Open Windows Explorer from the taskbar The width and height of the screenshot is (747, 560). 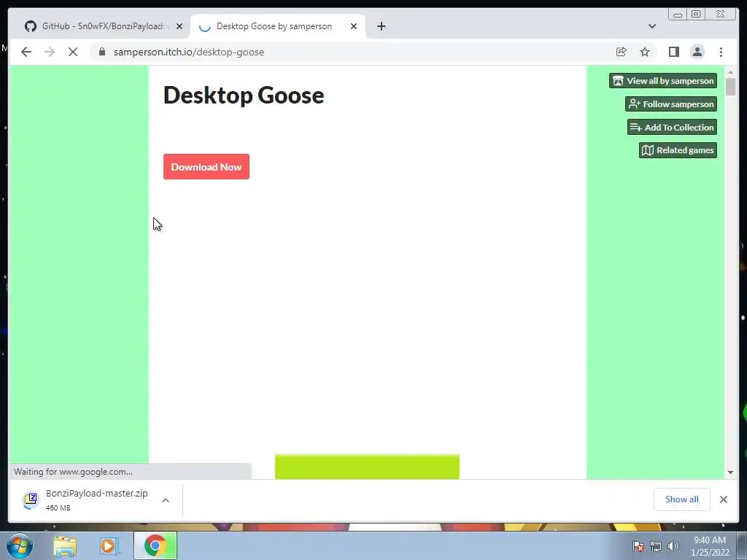click(x=65, y=546)
